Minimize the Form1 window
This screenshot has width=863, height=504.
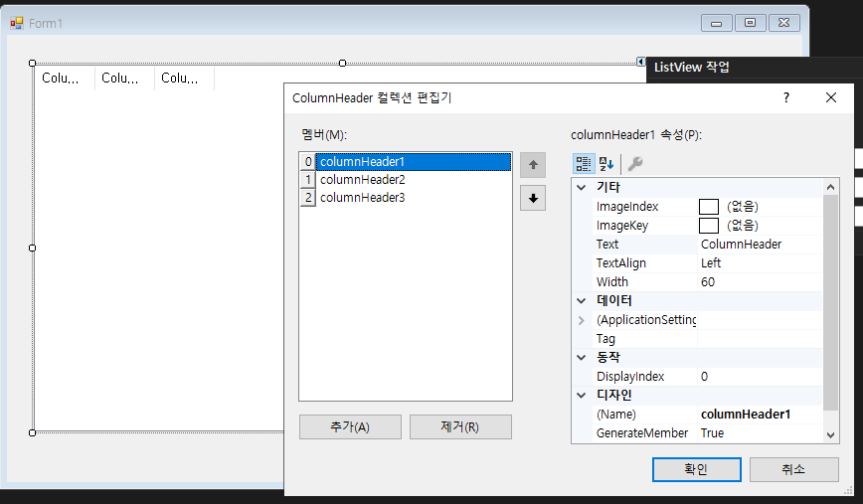point(716,23)
